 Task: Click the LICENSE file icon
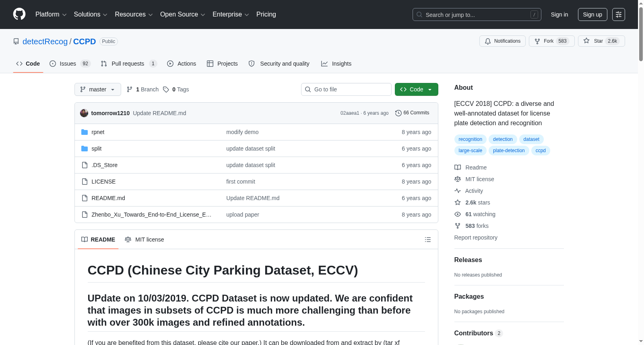pyautogui.click(x=85, y=182)
